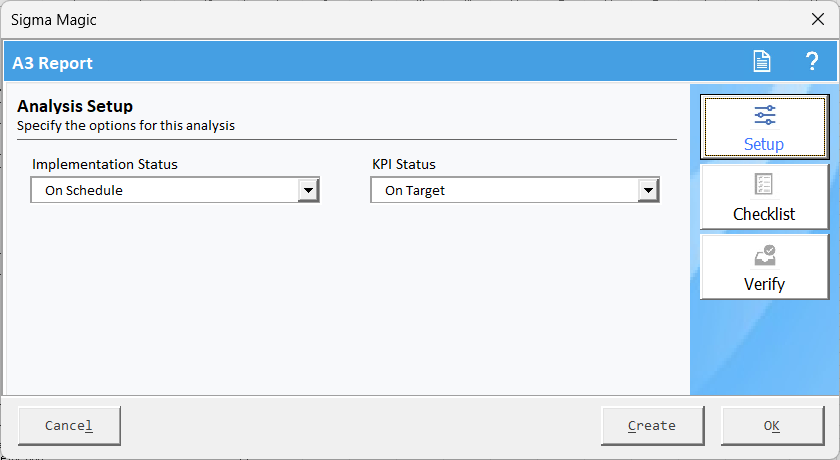Close the Sigma Magic dialog window

coord(817,19)
